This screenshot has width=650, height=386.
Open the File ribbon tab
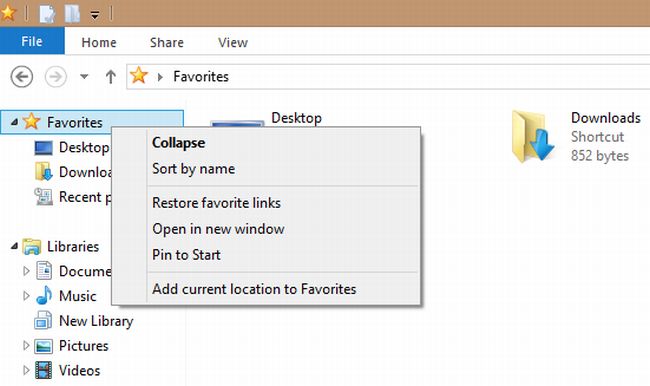(32, 41)
